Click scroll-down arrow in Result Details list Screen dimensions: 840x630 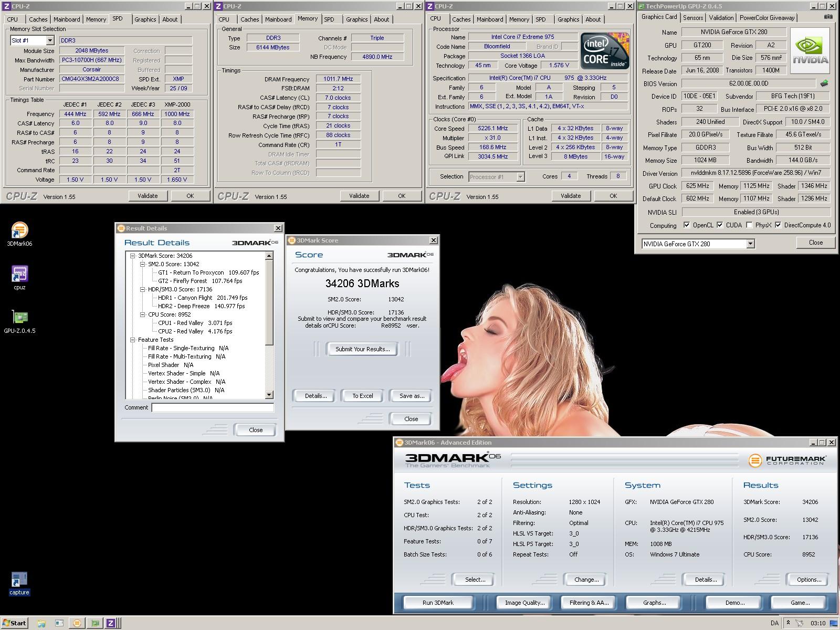(269, 395)
